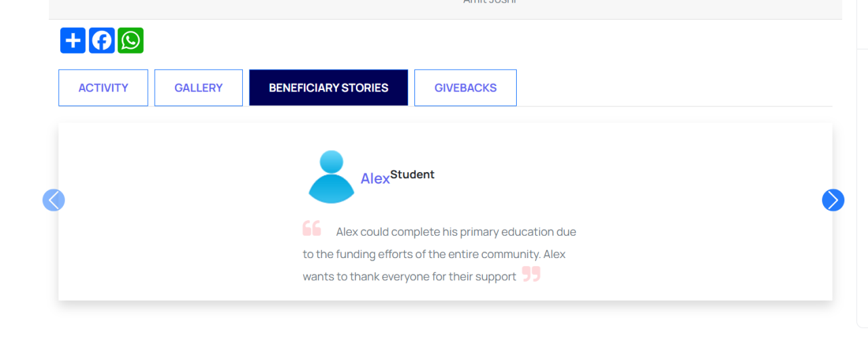Image resolution: width=868 pixels, height=363 pixels.
Task: Click the line "Alex could complete his primary education"
Action: pos(456,232)
